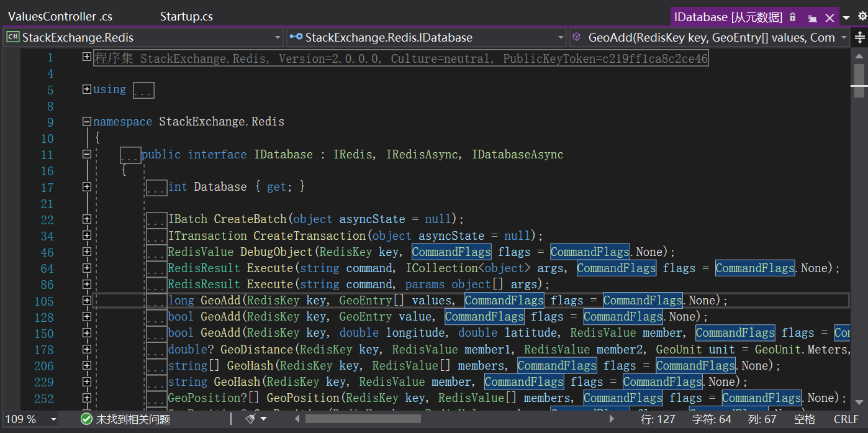Image resolution: width=868 pixels, height=433 pixels.
Task: Open the 109 % zoom level dropdown
Action: point(53,419)
